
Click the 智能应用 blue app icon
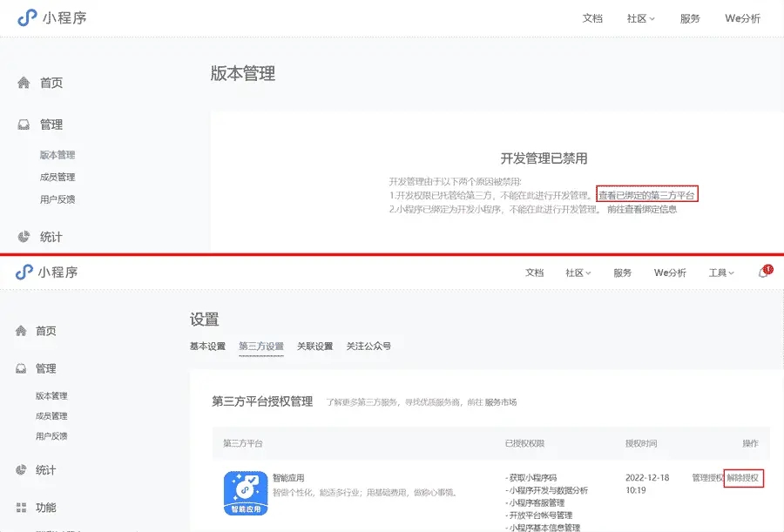[245, 493]
